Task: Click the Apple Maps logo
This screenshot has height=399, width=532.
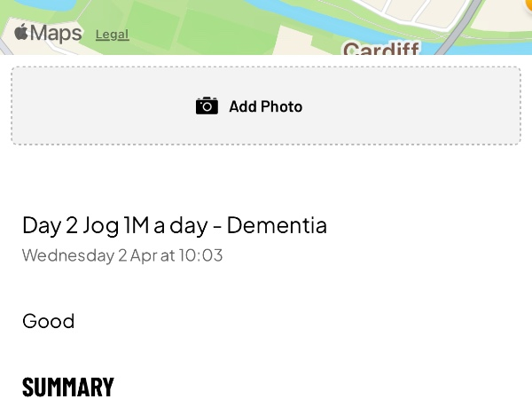Action: pyautogui.click(x=21, y=34)
